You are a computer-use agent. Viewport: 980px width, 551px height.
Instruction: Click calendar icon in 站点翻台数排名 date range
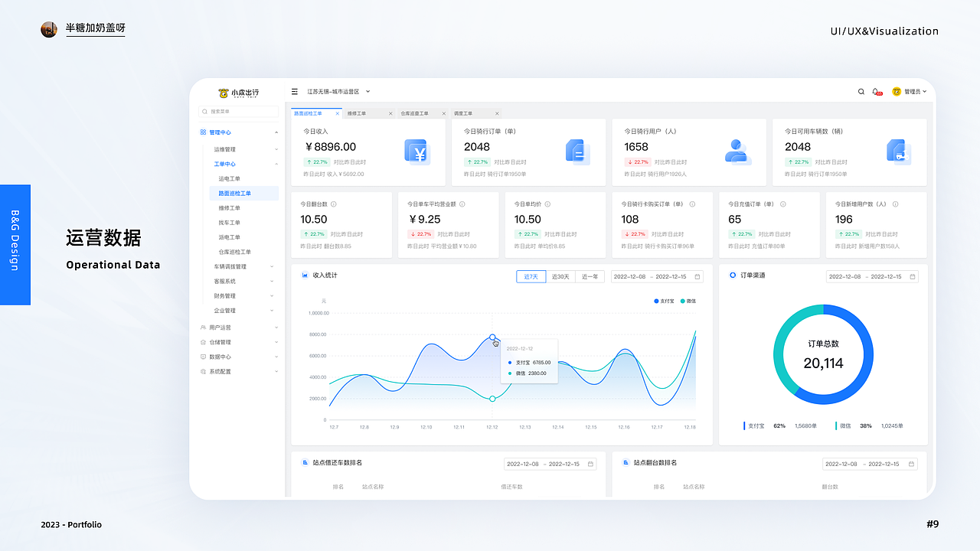pos(911,464)
